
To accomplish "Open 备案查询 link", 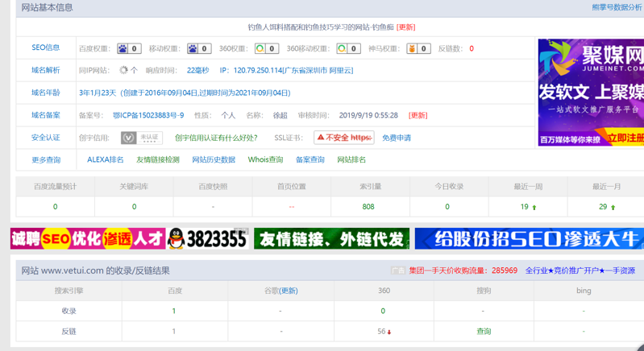I will pyautogui.click(x=310, y=160).
